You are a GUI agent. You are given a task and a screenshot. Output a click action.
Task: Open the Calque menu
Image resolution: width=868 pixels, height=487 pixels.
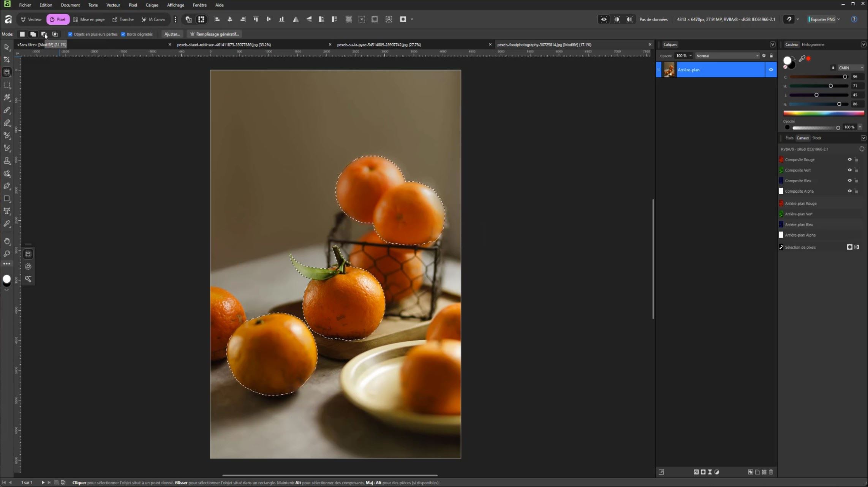[x=152, y=5]
